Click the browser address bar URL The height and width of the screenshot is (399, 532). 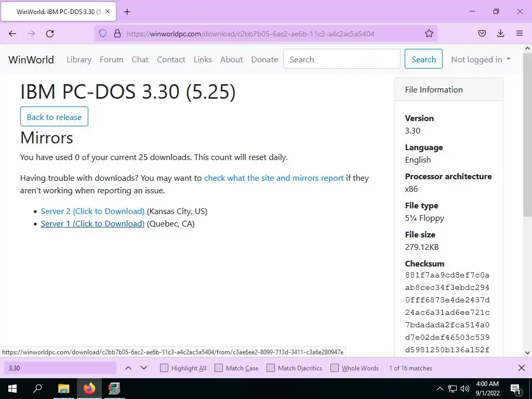point(250,34)
